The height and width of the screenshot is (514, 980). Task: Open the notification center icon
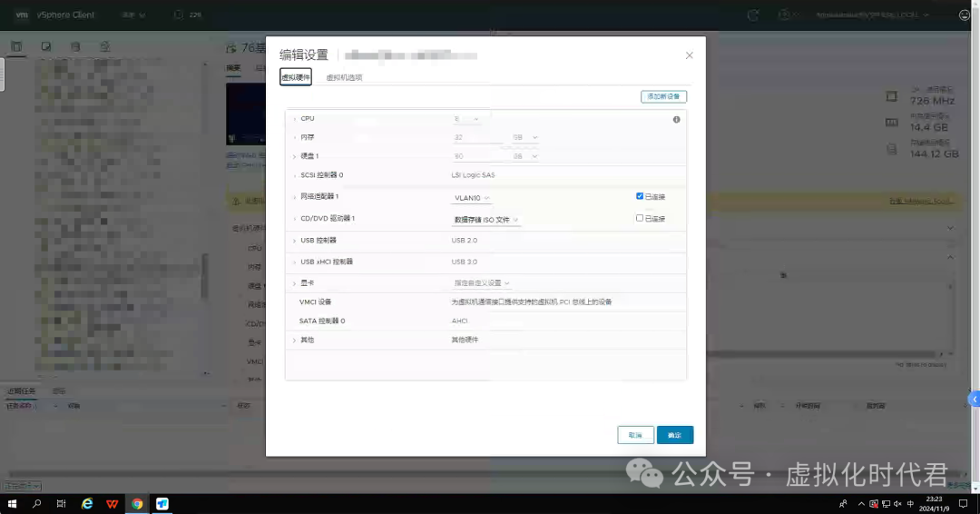(x=963, y=503)
